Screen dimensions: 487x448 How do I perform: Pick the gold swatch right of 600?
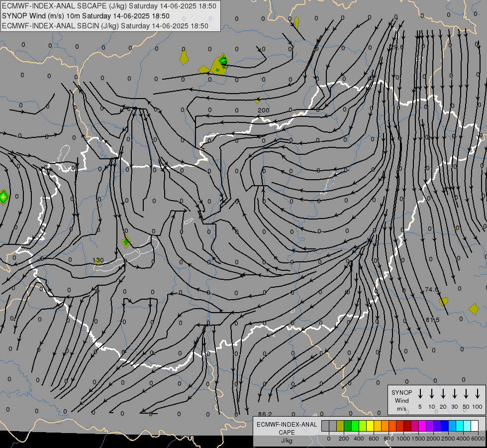coord(378,426)
